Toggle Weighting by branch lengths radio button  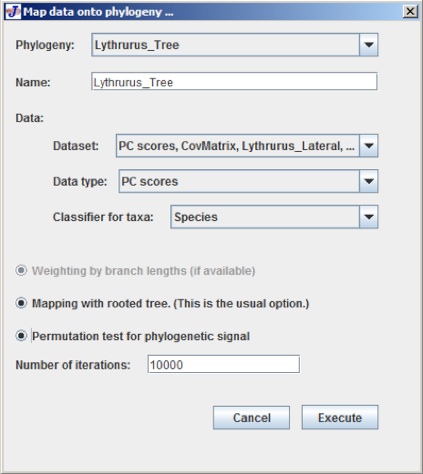(21, 270)
